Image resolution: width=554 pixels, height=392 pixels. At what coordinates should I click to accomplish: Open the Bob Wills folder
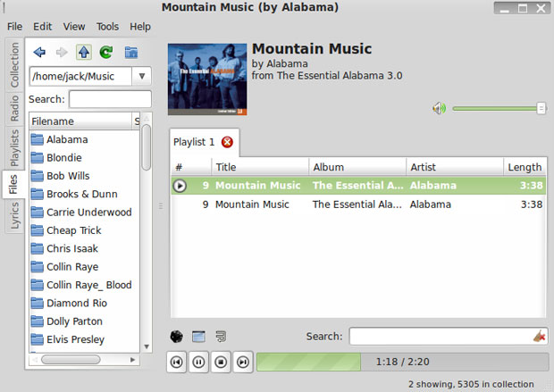click(x=68, y=176)
